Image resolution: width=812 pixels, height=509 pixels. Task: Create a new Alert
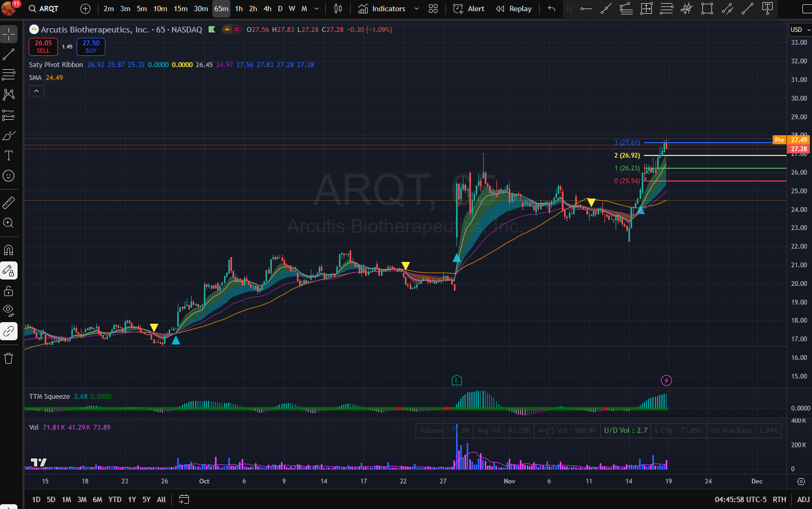[x=469, y=9]
